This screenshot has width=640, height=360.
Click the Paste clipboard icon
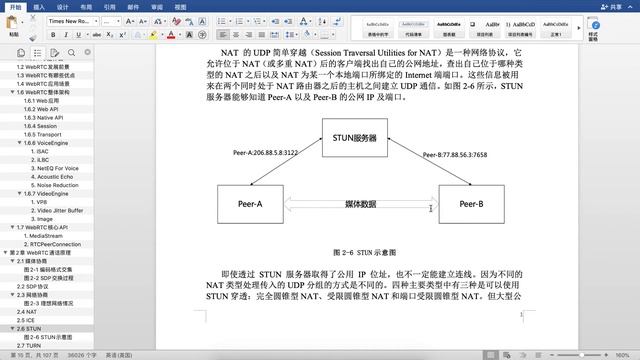coord(11,22)
